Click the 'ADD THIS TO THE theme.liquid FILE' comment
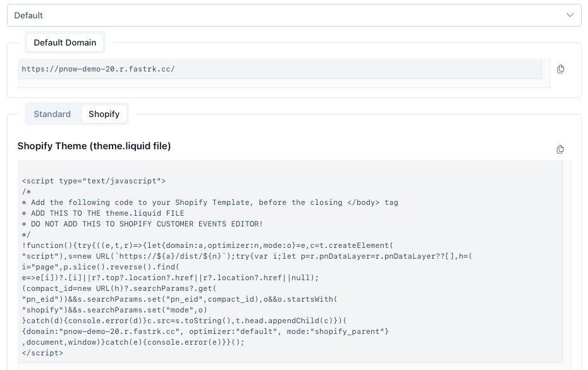The height and width of the screenshot is (370, 588). (103, 213)
